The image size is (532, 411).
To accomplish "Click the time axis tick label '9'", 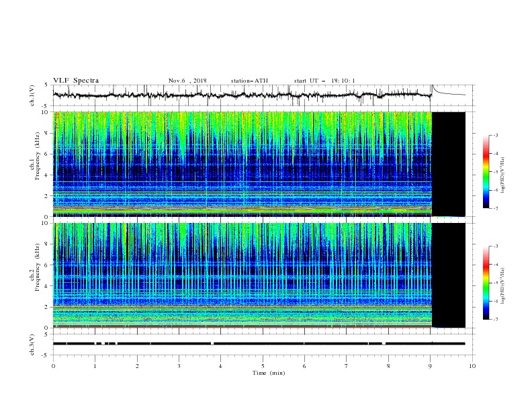I will (x=430, y=366).
